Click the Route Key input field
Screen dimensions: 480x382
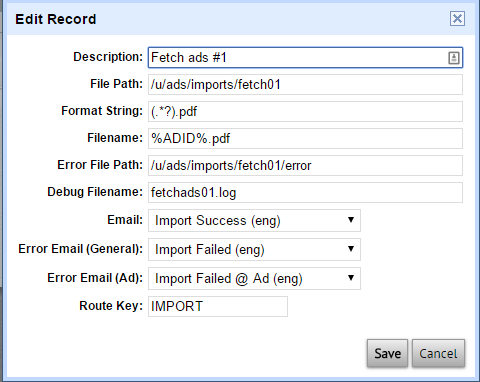coord(218,306)
